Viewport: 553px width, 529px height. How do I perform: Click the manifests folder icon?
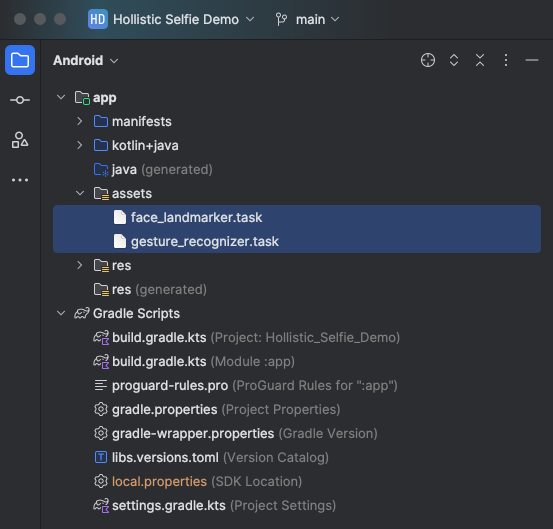coord(101,121)
